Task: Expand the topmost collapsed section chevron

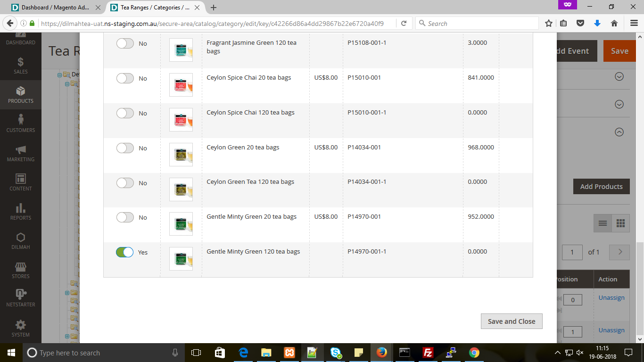Action: pyautogui.click(x=619, y=76)
